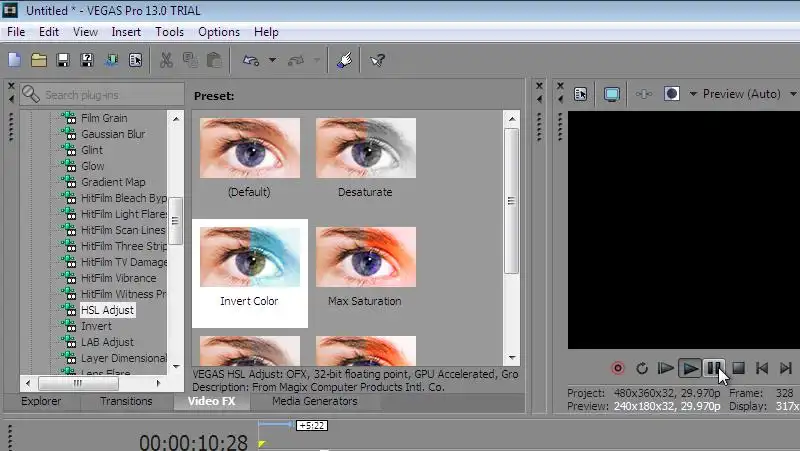
Task: Open project Properties toolbar icon
Action: (x=136, y=60)
